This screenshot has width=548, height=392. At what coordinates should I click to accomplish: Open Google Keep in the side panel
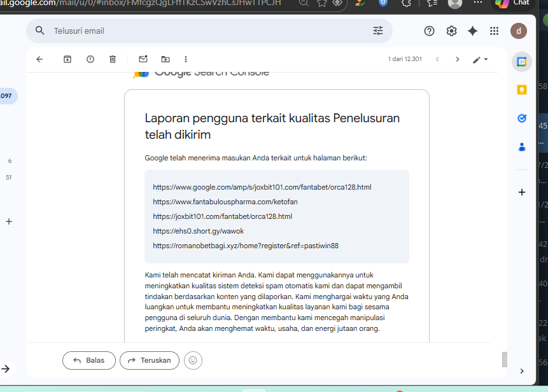point(522,90)
